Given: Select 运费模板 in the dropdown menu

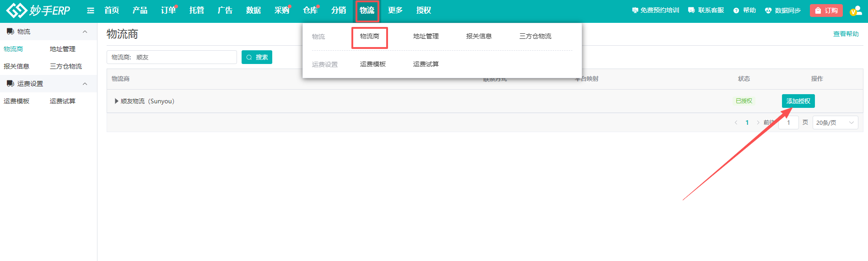Looking at the screenshot, I should tap(373, 64).
